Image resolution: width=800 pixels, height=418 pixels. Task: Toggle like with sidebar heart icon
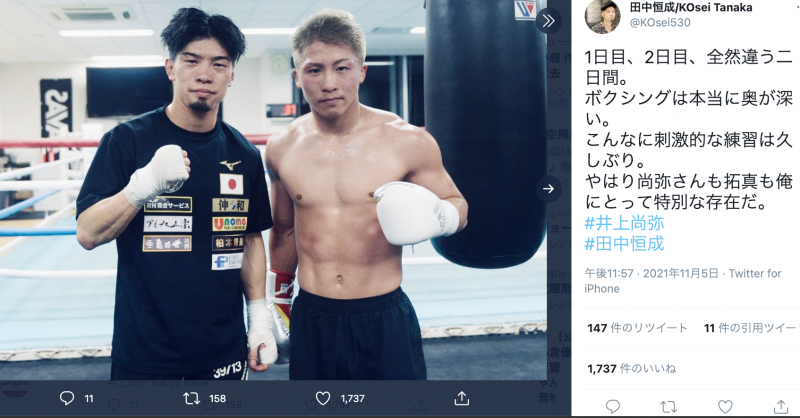[x=725, y=407]
